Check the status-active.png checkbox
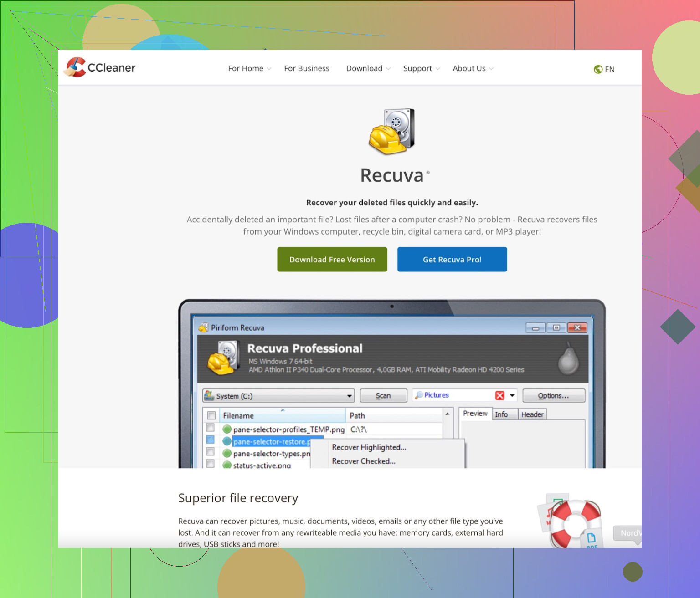This screenshot has width=700, height=598. [210, 463]
